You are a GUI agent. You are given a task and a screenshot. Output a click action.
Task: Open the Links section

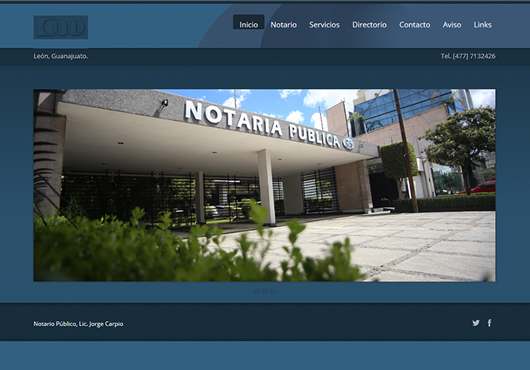coord(482,25)
